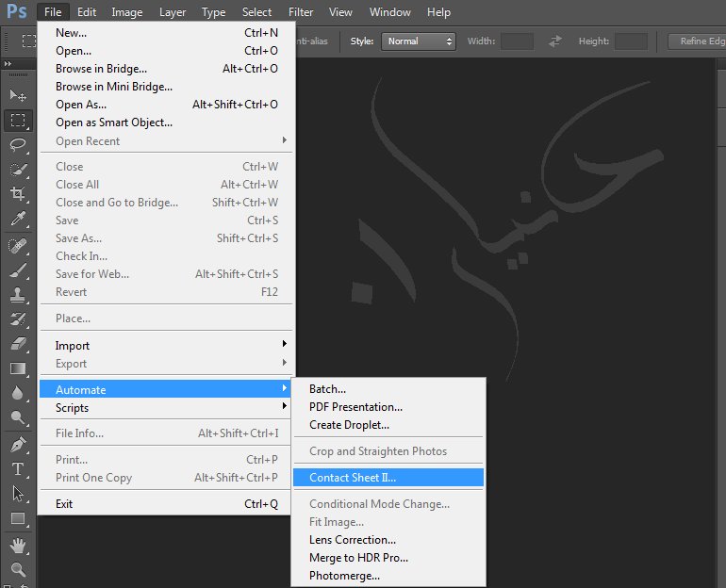Open marquee tool preset picker in options bar
Screen dimensions: 726x588
pyautogui.click(x=29, y=41)
